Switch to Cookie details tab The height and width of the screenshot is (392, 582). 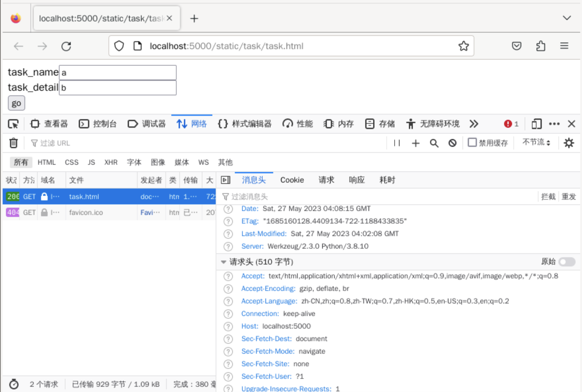click(292, 180)
